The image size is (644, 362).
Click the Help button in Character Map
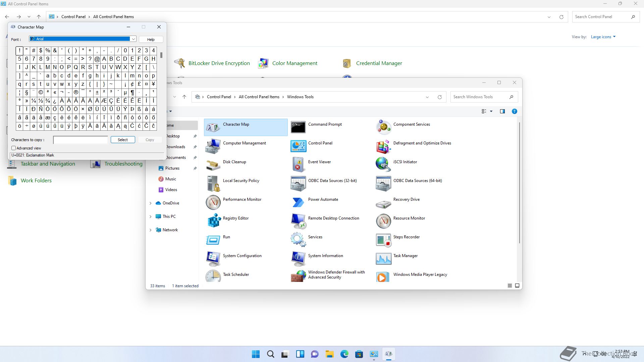(x=151, y=39)
